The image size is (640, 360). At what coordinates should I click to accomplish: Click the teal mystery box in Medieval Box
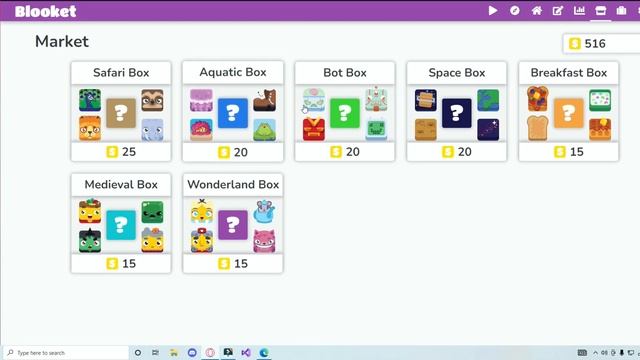pos(121,225)
